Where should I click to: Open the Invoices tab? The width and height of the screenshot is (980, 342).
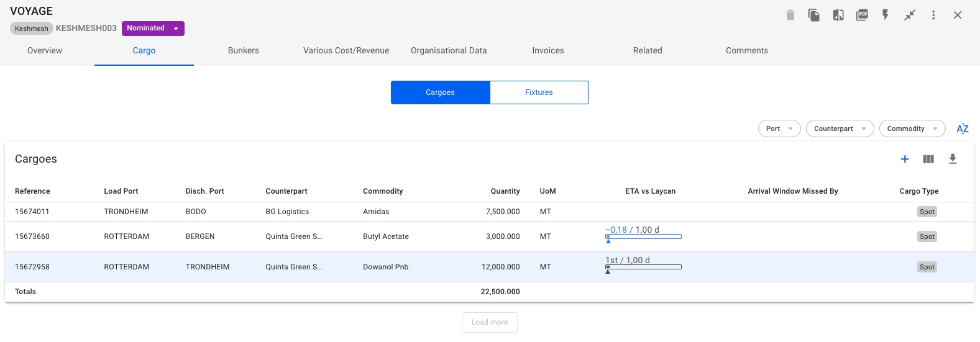coord(548,51)
